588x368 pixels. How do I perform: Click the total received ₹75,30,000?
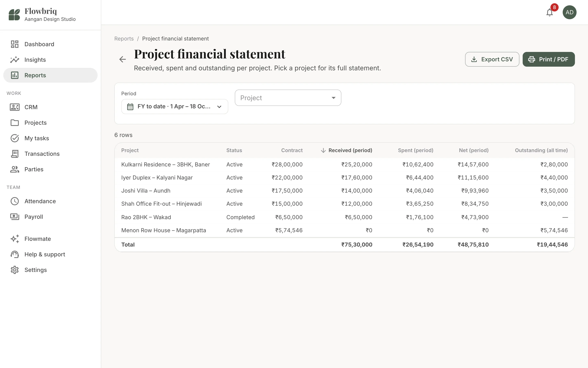click(x=357, y=245)
